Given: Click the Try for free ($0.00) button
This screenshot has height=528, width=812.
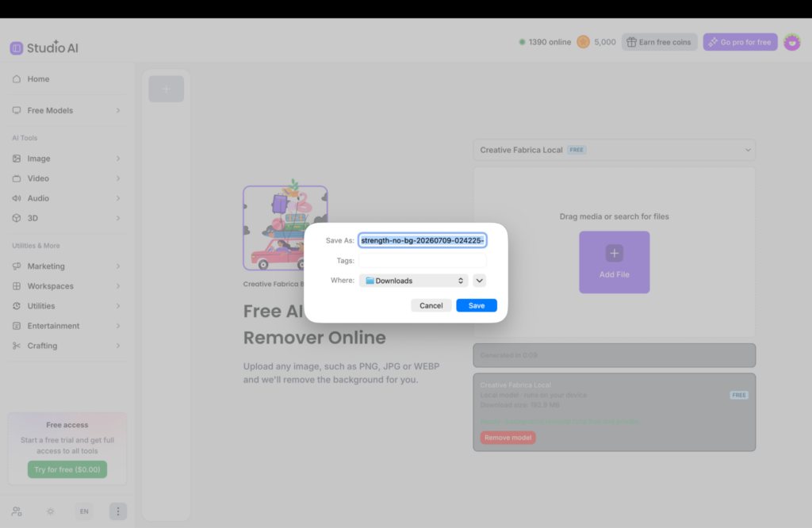Looking at the screenshot, I should (67, 469).
